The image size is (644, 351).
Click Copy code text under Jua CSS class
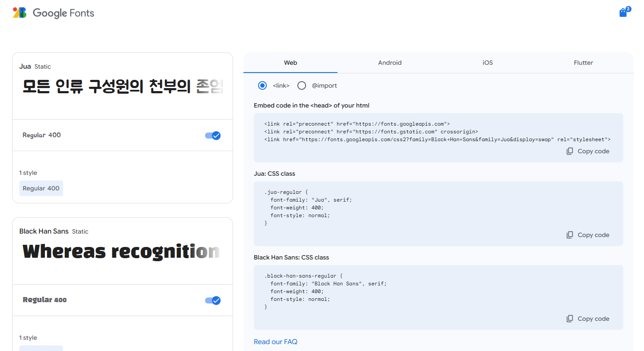(x=593, y=235)
